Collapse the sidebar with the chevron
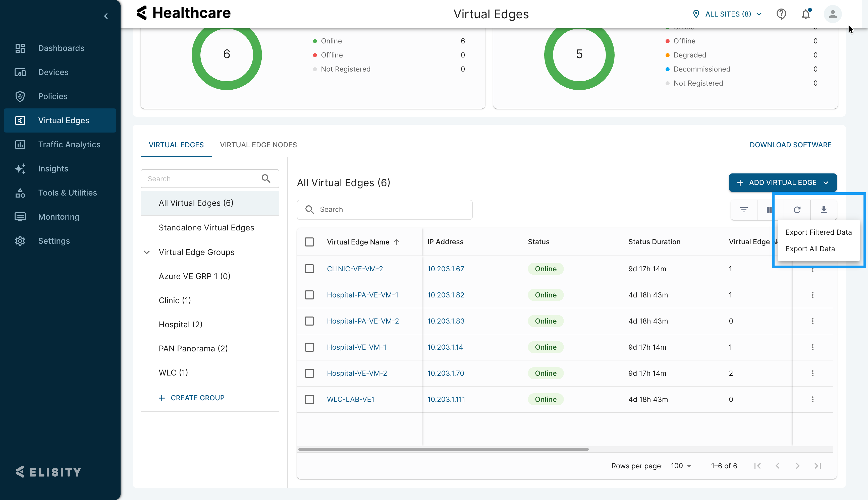Viewport: 868px width, 500px height. pos(106,16)
